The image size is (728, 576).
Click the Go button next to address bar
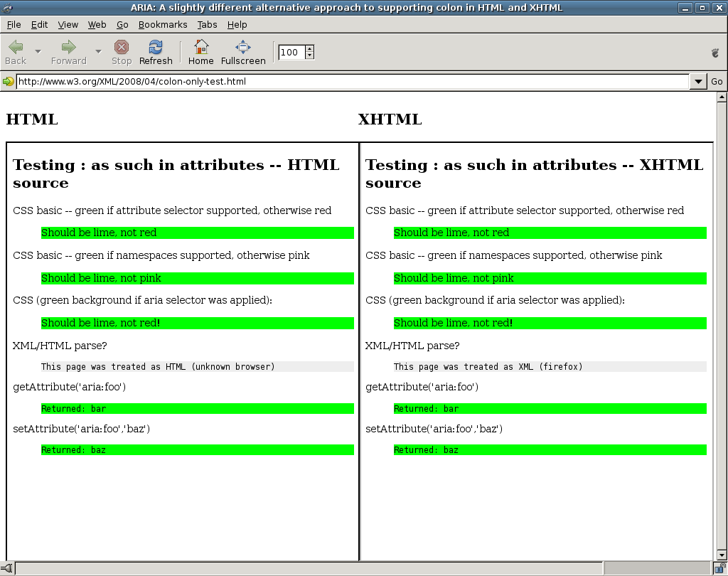[717, 82]
